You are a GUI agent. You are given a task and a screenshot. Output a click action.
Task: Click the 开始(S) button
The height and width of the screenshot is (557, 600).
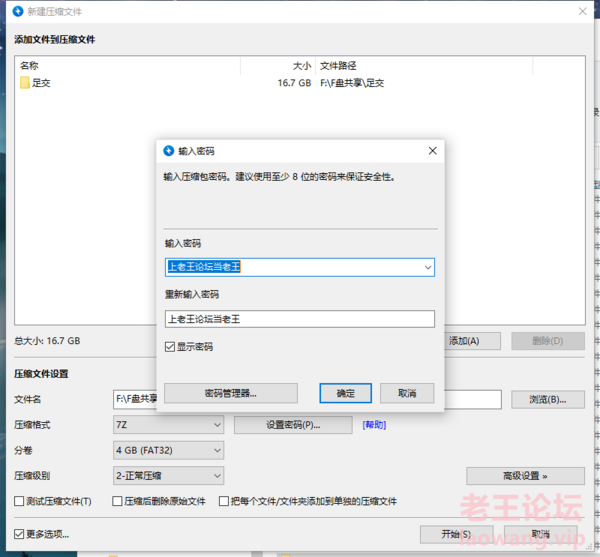point(456,534)
